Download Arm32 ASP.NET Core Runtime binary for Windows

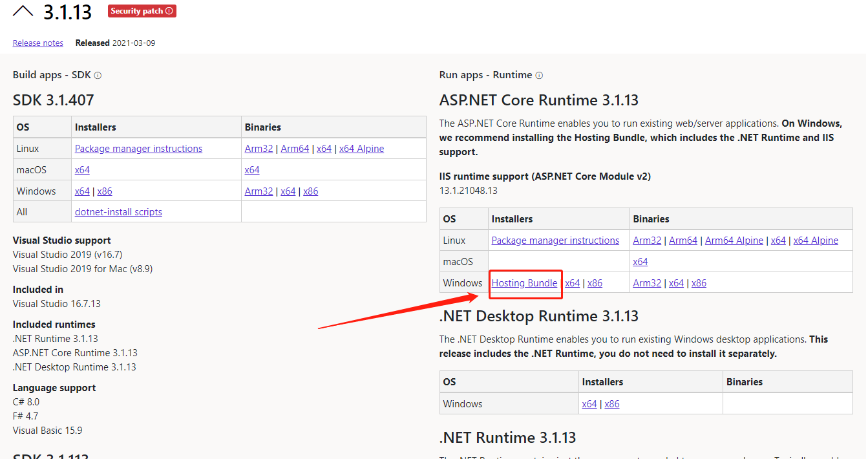click(647, 283)
